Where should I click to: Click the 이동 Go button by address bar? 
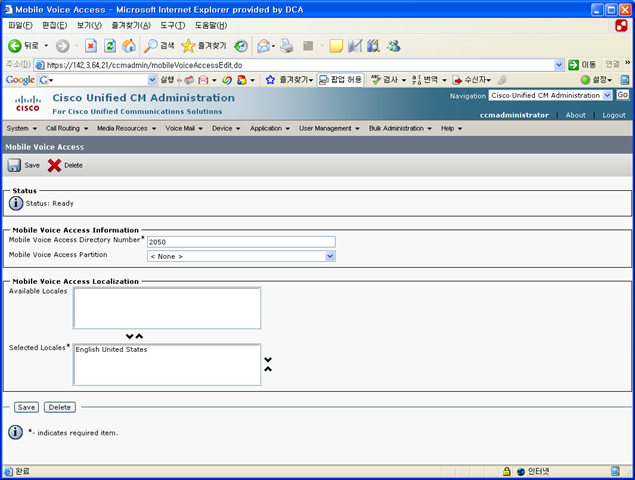coord(582,65)
